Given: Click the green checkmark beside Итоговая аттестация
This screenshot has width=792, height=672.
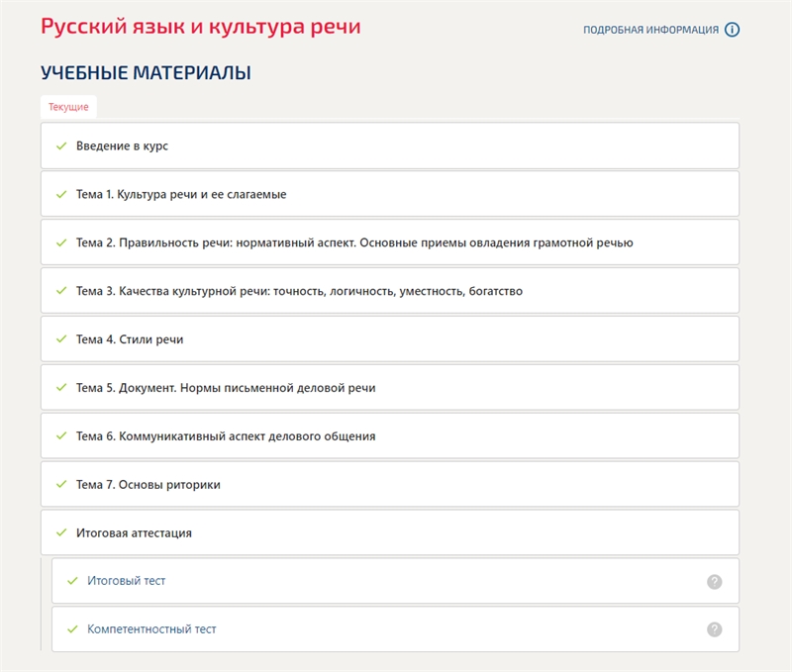Looking at the screenshot, I should click(x=61, y=532).
